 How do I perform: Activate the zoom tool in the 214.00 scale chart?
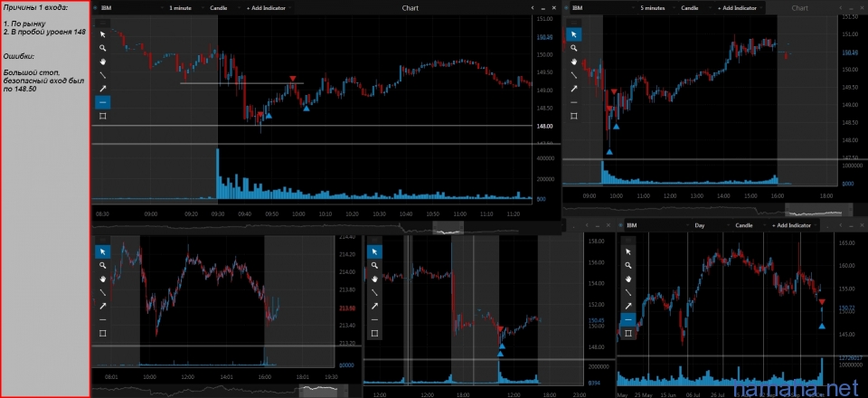[x=102, y=266]
